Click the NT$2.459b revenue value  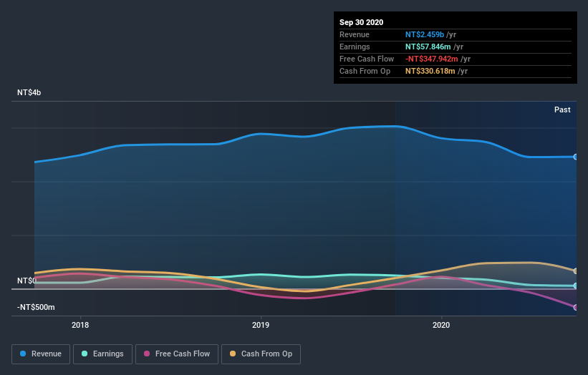(x=425, y=34)
